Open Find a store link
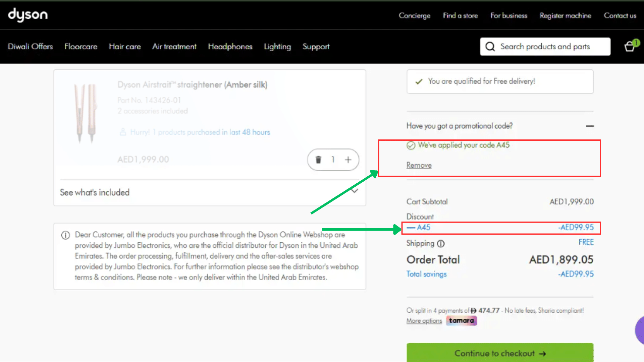The width and height of the screenshot is (644, 362). (x=460, y=15)
